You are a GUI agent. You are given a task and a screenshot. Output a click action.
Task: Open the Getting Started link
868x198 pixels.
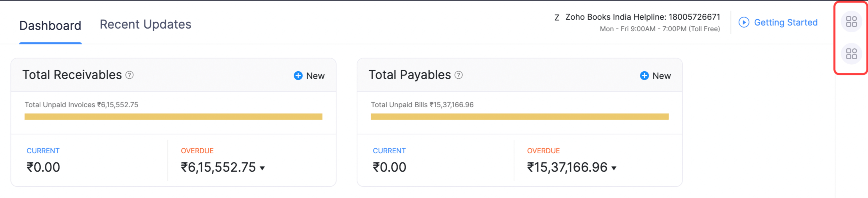[x=785, y=22]
